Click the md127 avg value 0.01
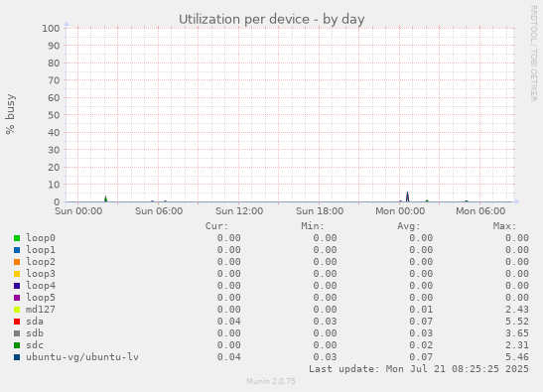Viewport: 543px width, 392px height. 421,310
